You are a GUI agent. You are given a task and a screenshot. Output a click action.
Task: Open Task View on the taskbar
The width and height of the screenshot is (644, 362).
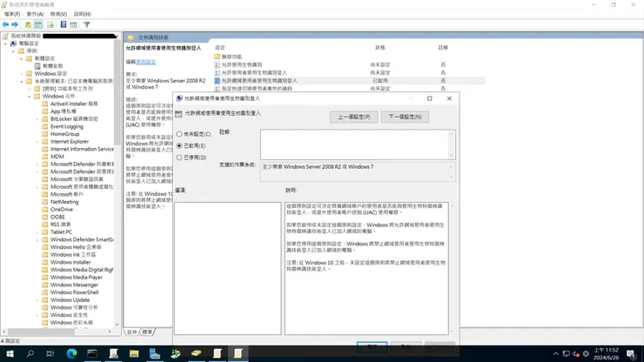50,353
